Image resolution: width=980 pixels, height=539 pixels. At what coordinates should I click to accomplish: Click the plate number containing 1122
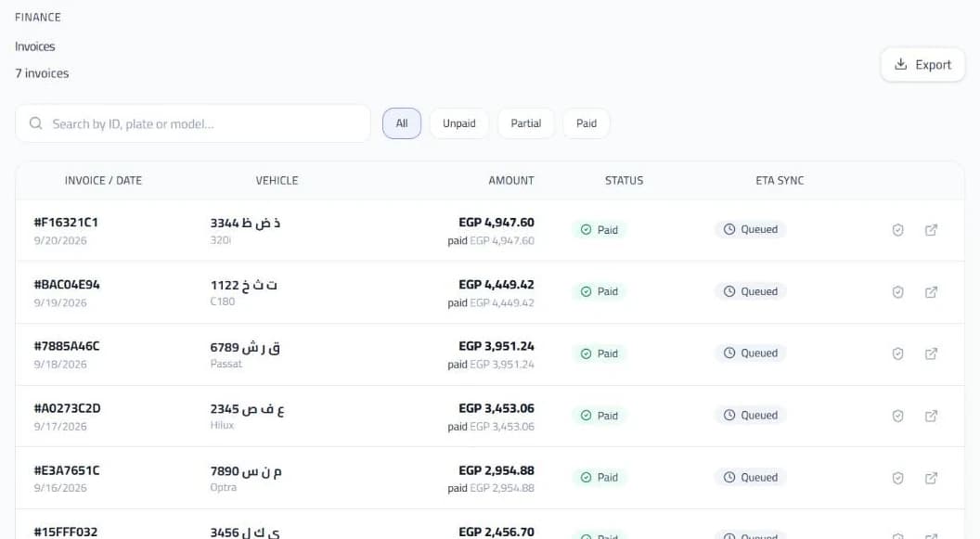243,285
